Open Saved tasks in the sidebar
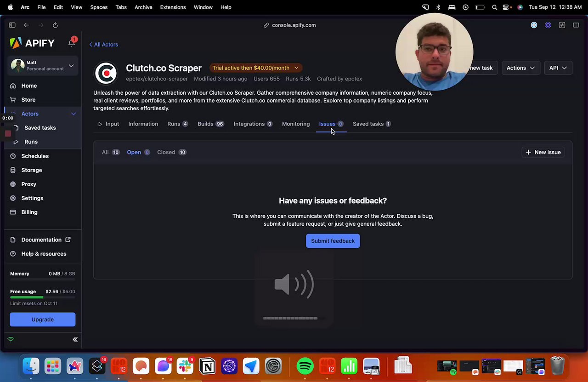588x382 pixels. click(40, 128)
